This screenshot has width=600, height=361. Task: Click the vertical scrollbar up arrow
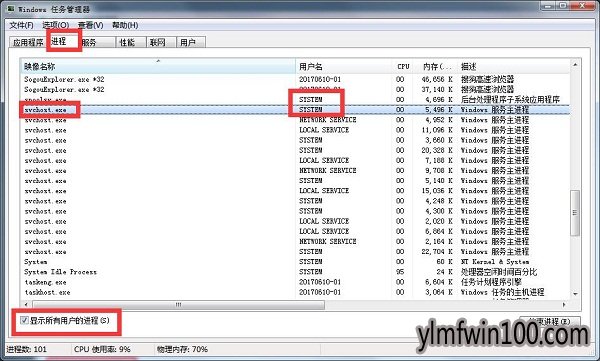[x=575, y=65]
